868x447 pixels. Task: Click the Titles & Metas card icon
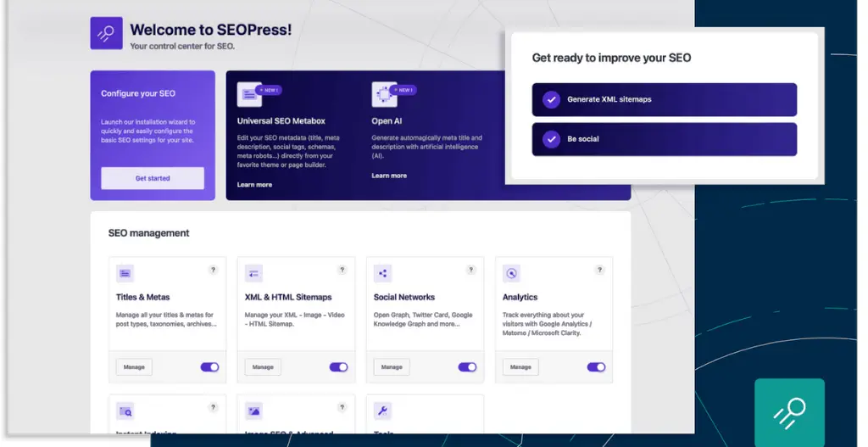pos(125,273)
